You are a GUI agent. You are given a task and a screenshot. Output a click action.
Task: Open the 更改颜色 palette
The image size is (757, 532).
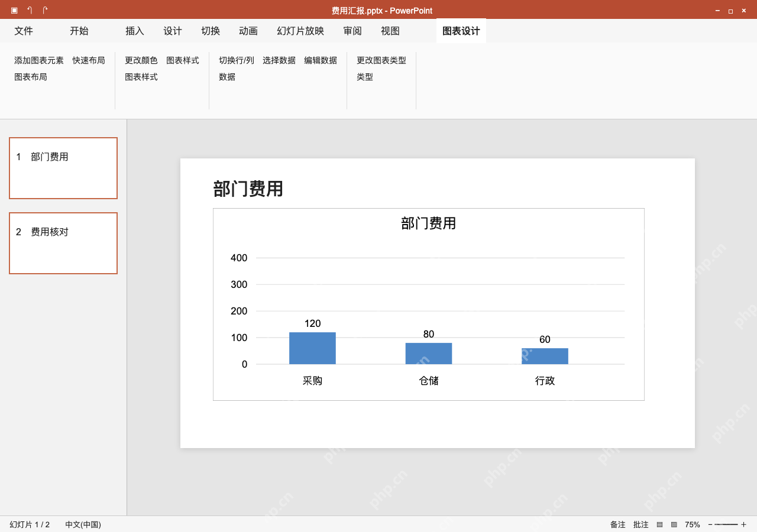[x=141, y=60]
